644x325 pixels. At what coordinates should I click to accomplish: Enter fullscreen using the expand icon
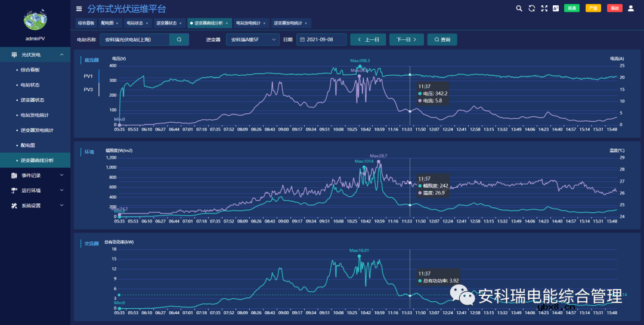point(544,8)
